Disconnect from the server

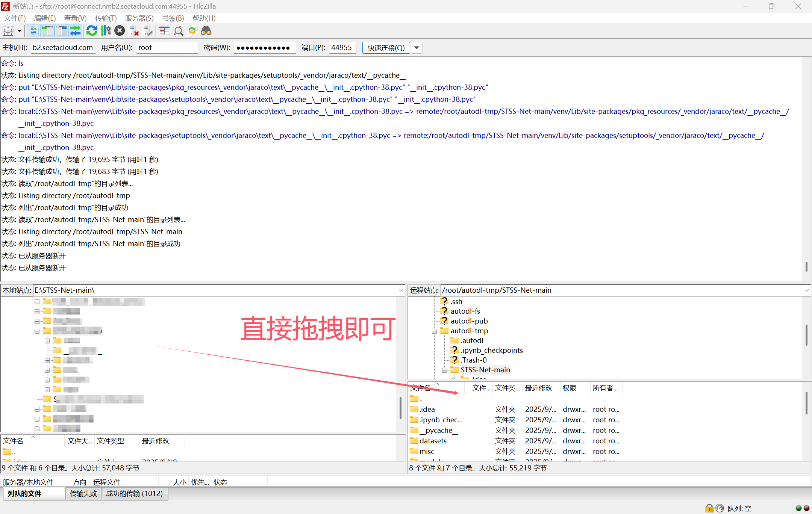[x=133, y=31]
